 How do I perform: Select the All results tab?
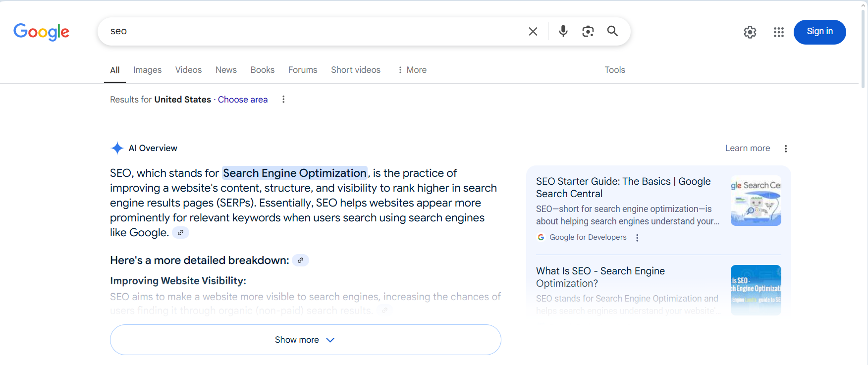[x=115, y=70]
